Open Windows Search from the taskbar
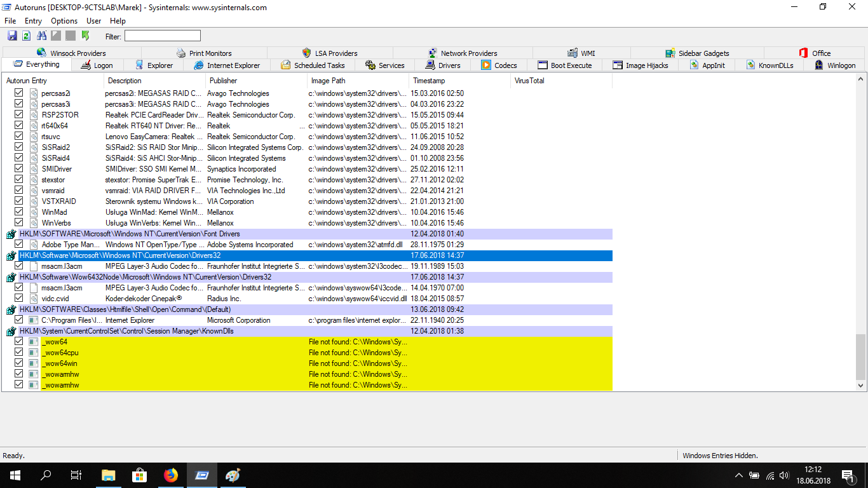 point(46,475)
